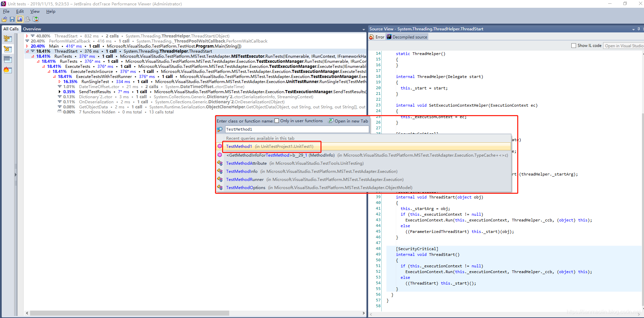Image resolution: width=644 pixels, height=318 pixels.
Task: Click the Open Snapshot folder icon
Action: coord(4,19)
